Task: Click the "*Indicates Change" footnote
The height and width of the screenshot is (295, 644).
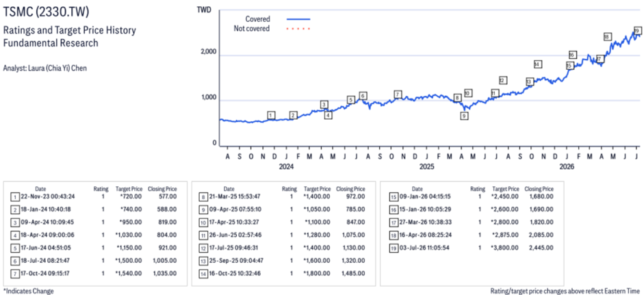Action: click(28, 291)
